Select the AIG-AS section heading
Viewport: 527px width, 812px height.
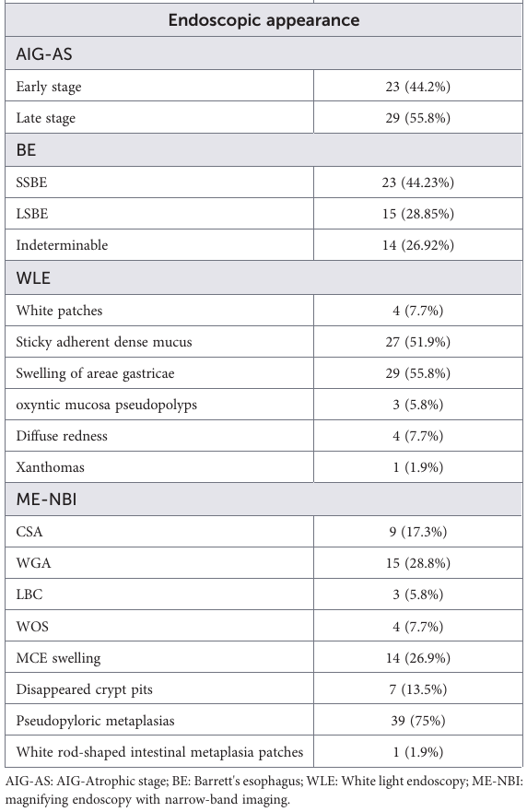[44, 53]
